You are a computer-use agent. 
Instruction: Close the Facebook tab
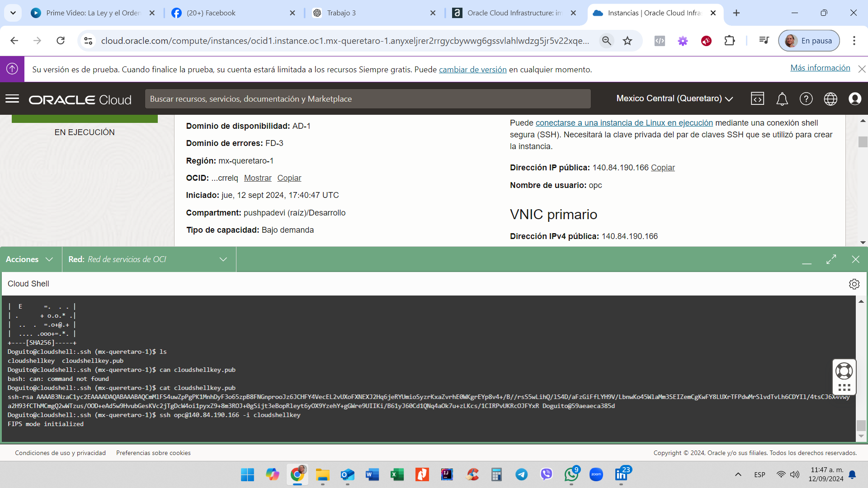292,13
